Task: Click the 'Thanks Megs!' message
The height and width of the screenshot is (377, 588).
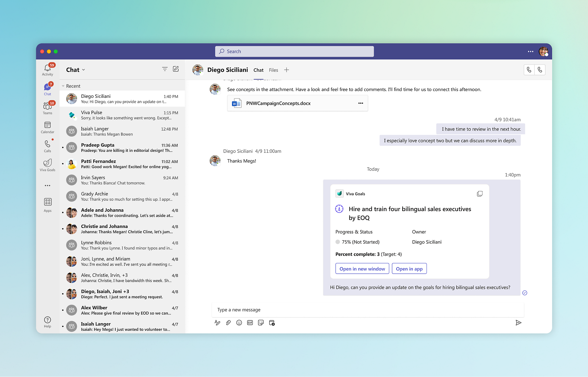Action: pyautogui.click(x=241, y=161)
